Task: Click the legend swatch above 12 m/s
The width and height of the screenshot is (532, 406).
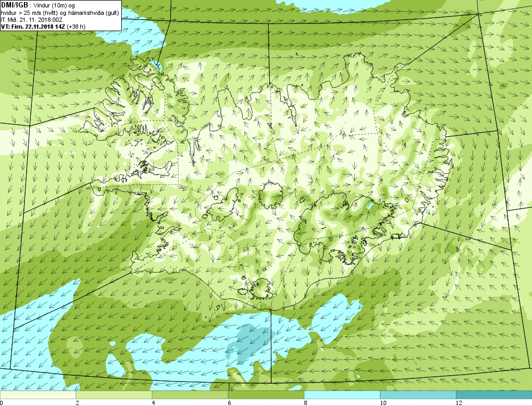Action: (494, 395)
